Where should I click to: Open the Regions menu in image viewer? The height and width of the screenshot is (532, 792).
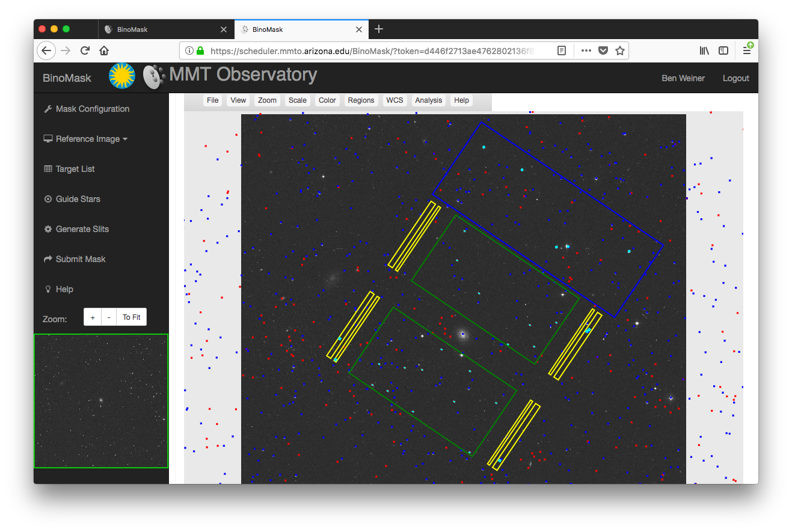[361, 100]
